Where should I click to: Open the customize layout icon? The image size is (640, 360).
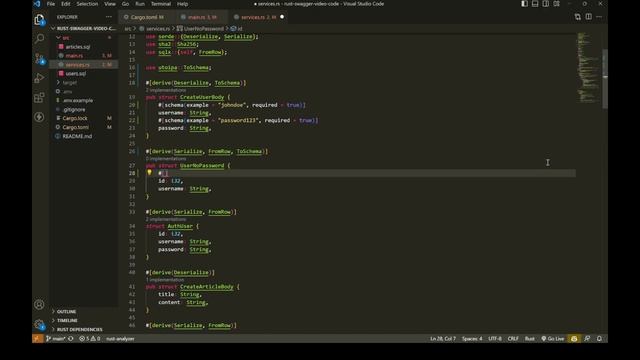tap(556, 4)
